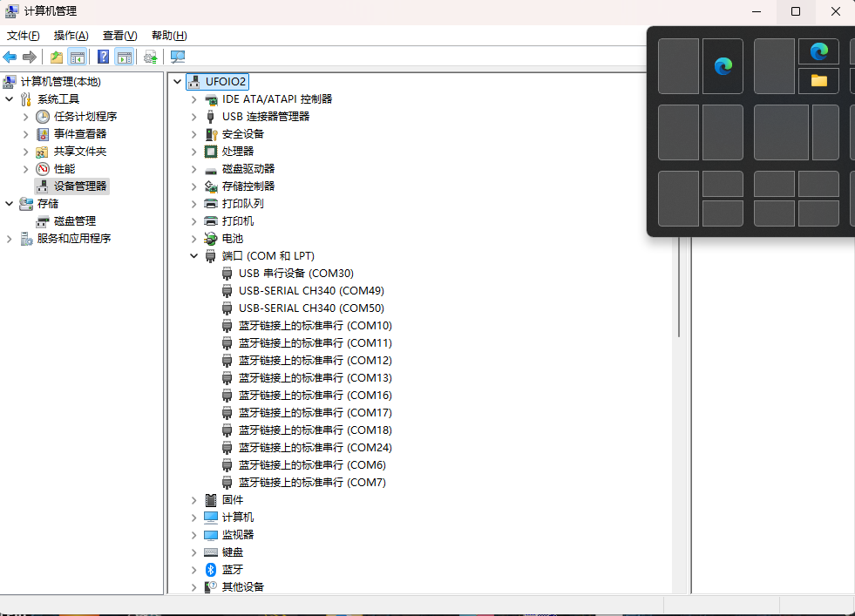Select USB 串行设备 (COM30)
Viewport: 855px width, 616px height.
296,274
